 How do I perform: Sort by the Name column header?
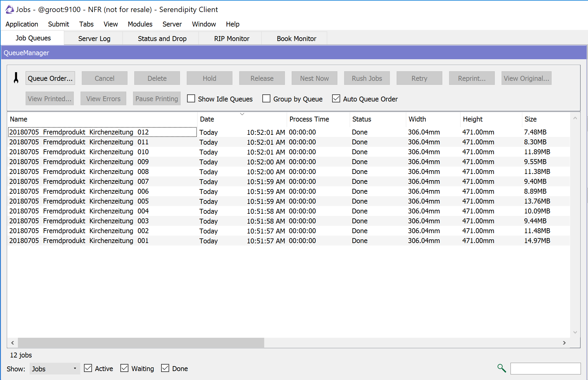(102, 119)
